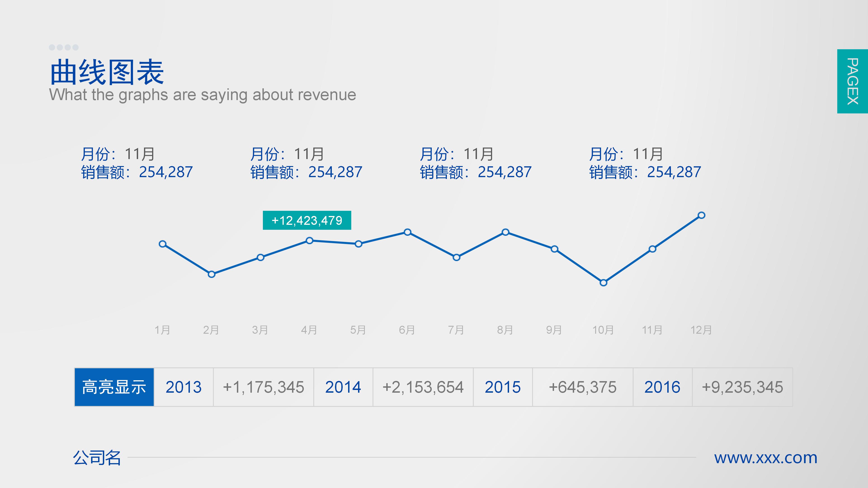Click the 12月 data point marker
This screenshot has height=488, width=868.
click(x=701, y=215)
